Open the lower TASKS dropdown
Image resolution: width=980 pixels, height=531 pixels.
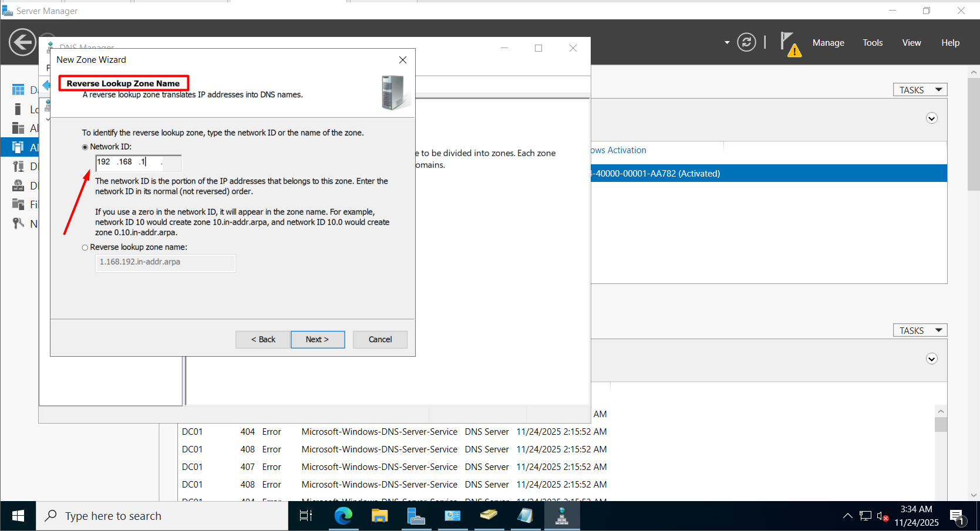coord(920,330)
